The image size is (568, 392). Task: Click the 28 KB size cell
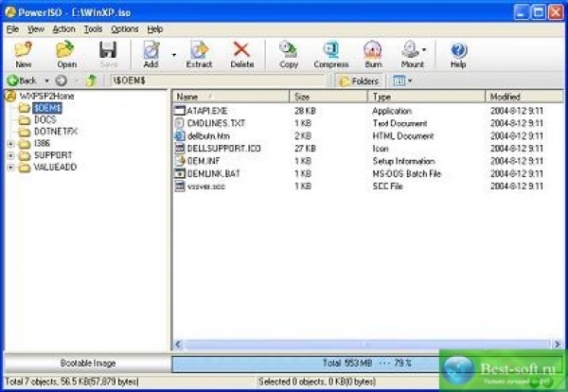point(305,111)
